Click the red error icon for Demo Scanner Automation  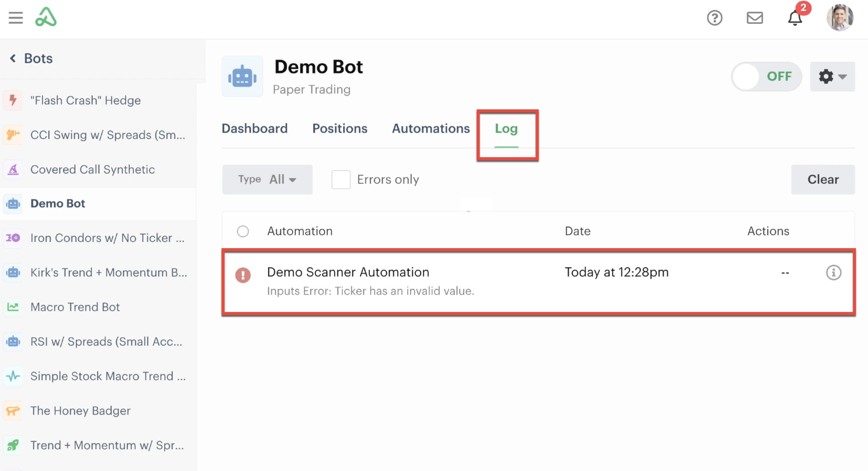pyautogui.click(x=243, y=275)
